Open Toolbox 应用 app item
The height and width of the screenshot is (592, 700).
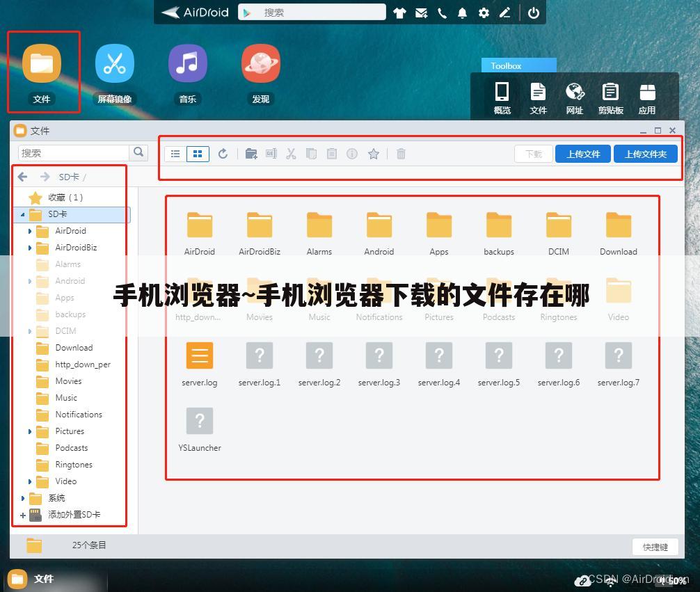click(x=647, y=98)
